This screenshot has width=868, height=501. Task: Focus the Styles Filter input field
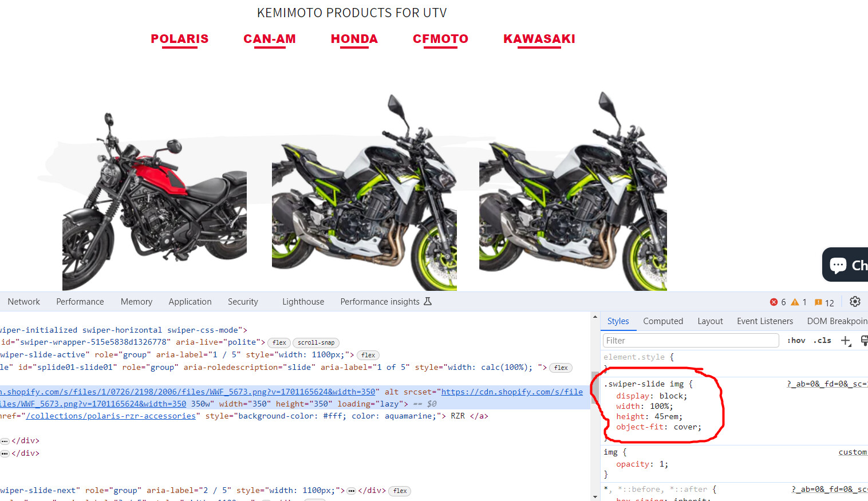691,341
